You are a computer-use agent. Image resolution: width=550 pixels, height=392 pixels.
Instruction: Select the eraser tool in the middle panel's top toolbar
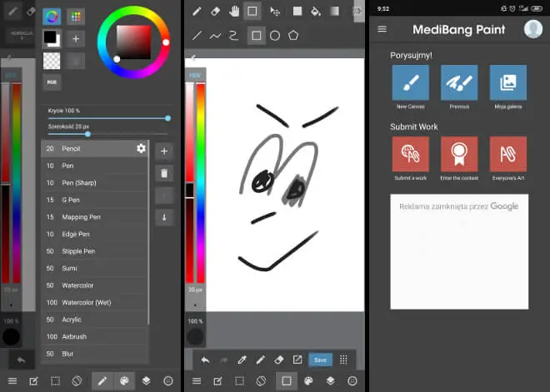pos(215,12)
